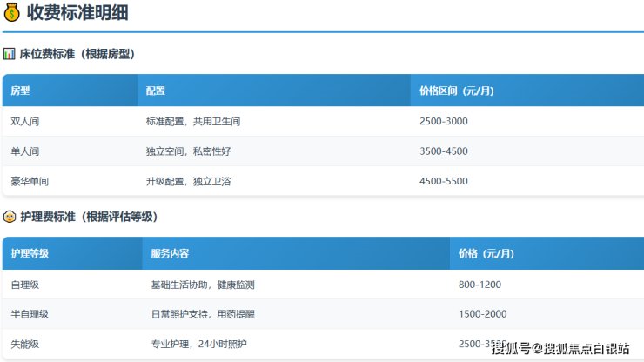The image size is (644, 362).
Task: Click the 服务内容 column header
Action: coord(170,253)
